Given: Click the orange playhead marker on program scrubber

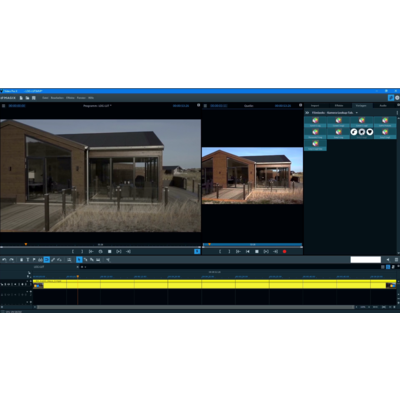Looking at the screenshot, I should pyautogui.click(x=26, y=244).
